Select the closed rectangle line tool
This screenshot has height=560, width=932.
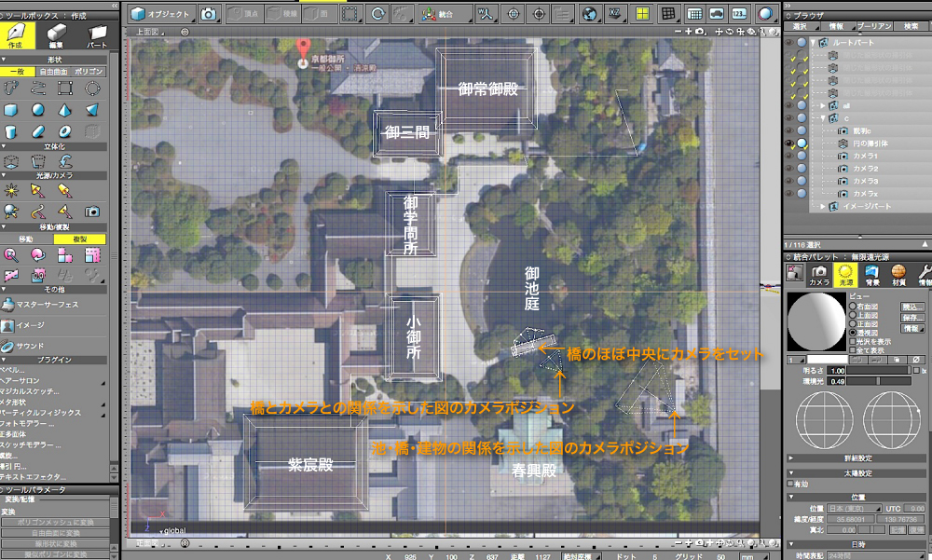coord(65,88)
